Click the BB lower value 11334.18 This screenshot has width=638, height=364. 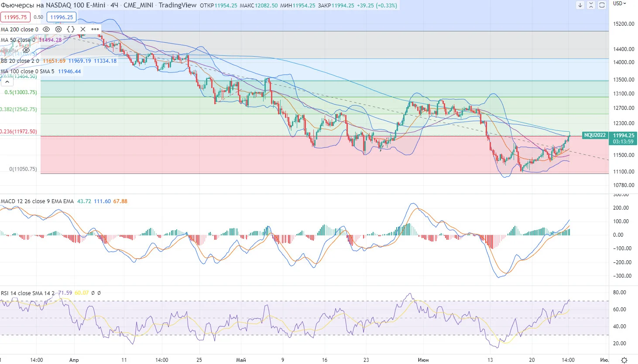[105, 61]
